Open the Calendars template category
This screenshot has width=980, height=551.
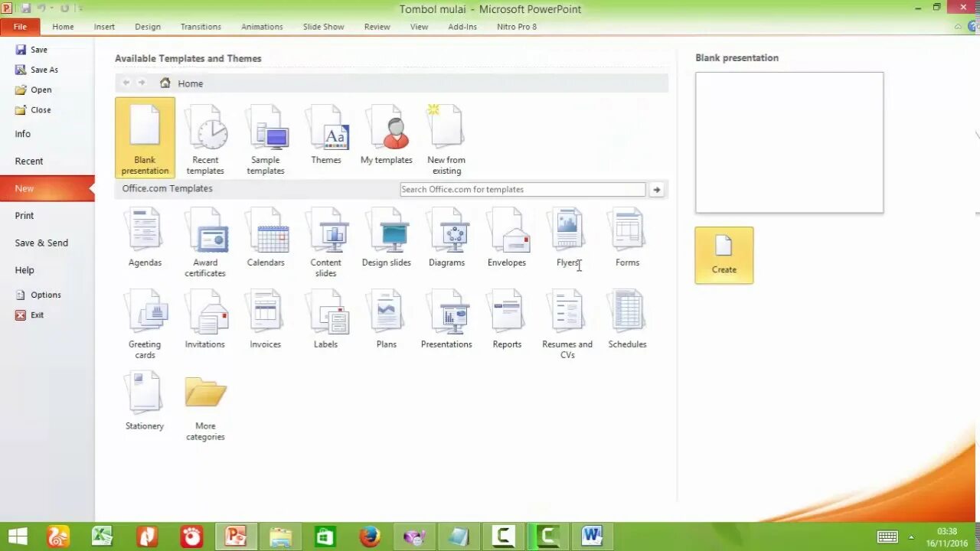point(266,237)
